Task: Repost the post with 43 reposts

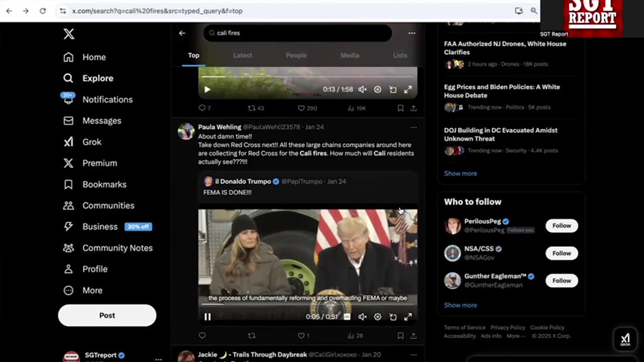Action: pos(256,108)
